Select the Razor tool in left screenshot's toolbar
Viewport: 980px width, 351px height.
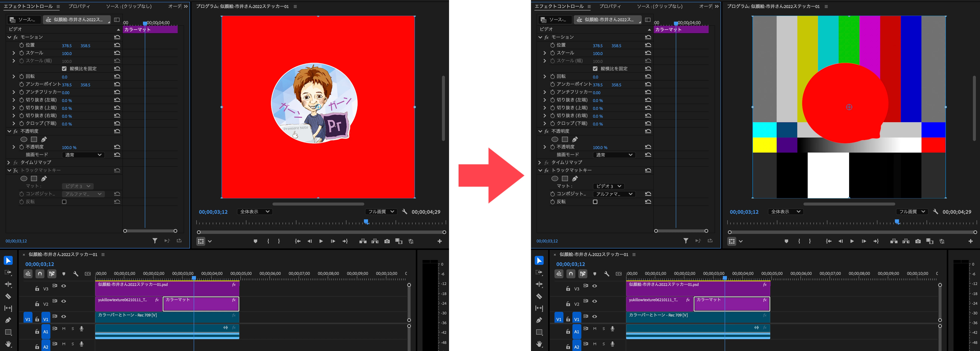8,296
